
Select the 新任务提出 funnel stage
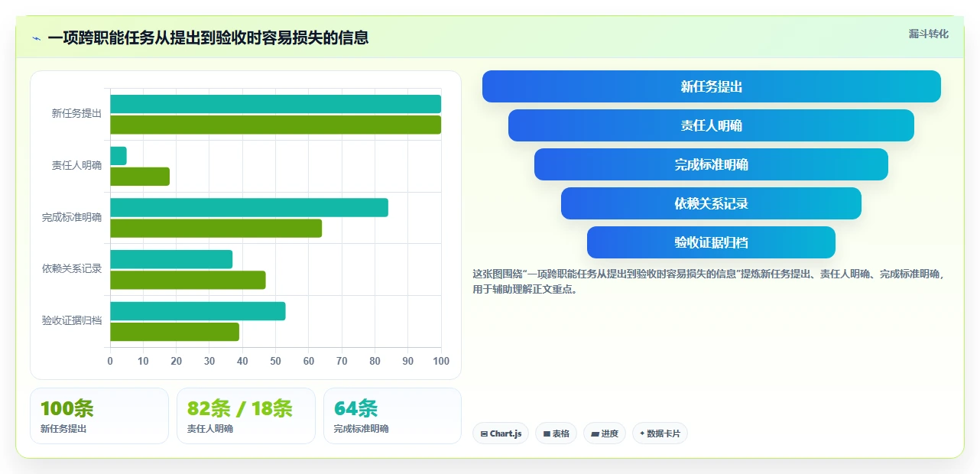pos(712,86)
